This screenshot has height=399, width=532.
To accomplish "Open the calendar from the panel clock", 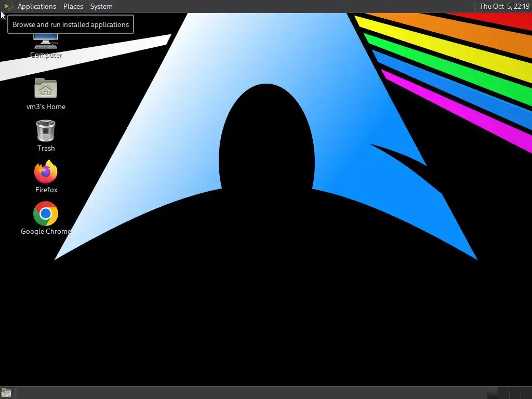I will (504, 6).
